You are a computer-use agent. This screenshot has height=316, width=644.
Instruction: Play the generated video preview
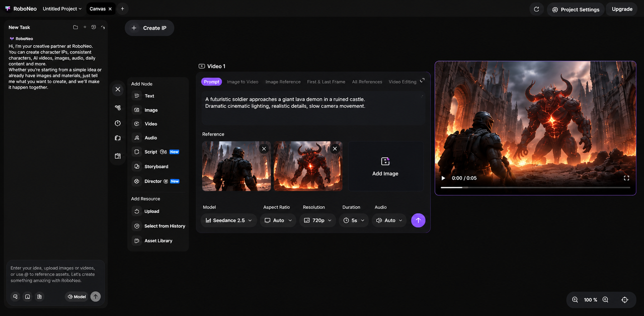[x=443, y=178]
